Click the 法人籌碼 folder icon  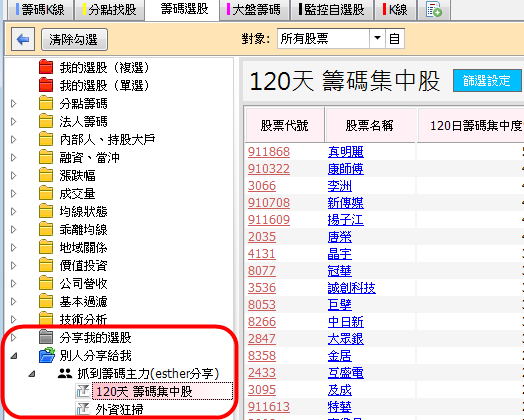[46, 121]
